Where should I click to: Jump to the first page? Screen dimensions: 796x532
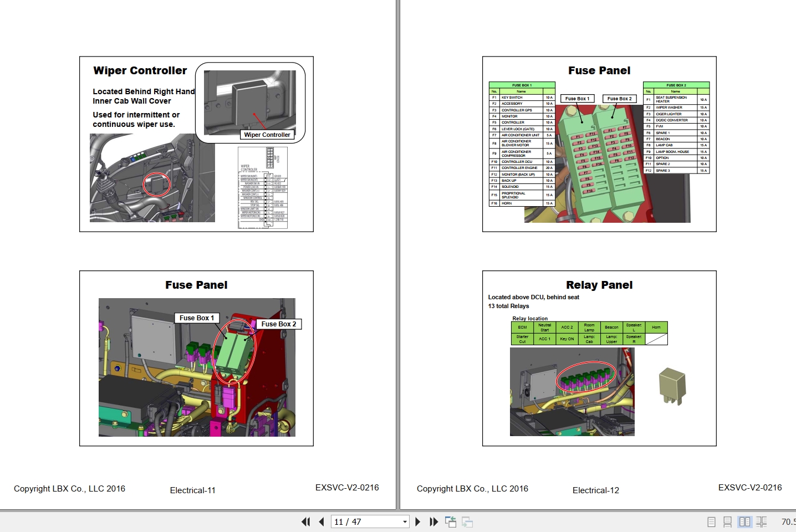305,521
